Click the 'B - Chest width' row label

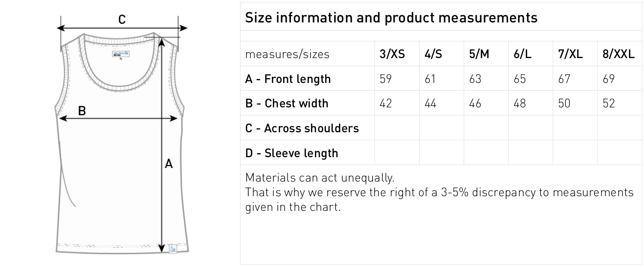tap(287, 103)
